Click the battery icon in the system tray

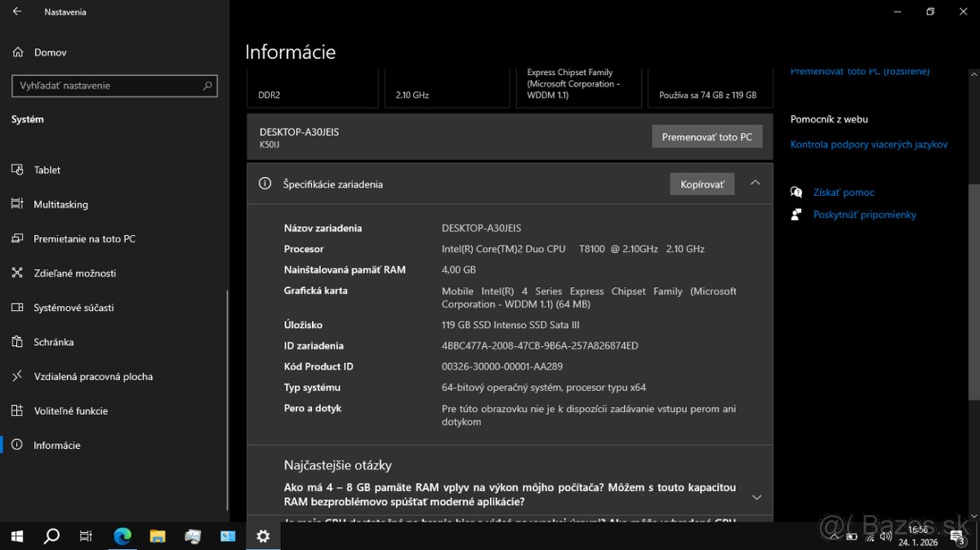tap(852, 537)
